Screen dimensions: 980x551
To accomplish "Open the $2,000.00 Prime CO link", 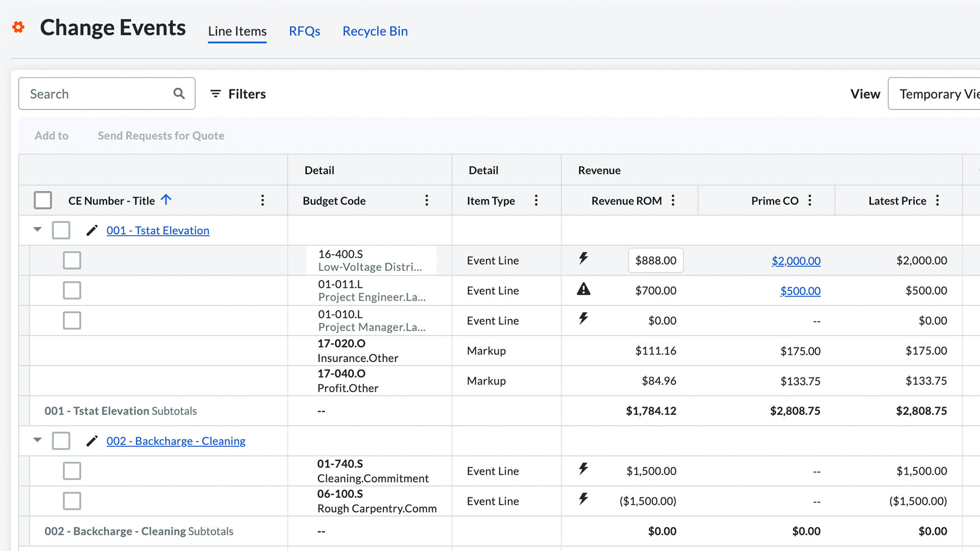I will click(x=796, y=261).
